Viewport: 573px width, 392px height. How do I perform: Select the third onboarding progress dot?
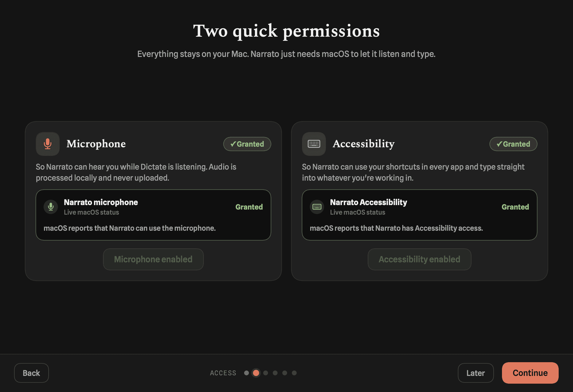[x=266, y=373]
